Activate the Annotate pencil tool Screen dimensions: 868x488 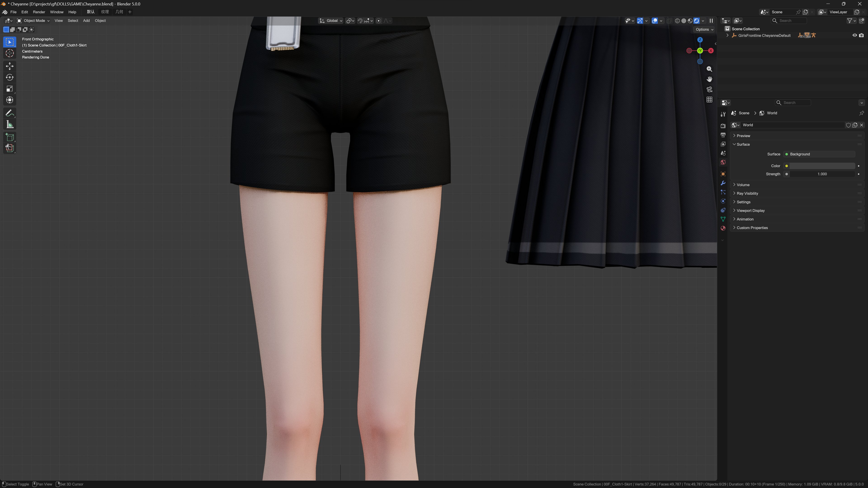[9, 113]
